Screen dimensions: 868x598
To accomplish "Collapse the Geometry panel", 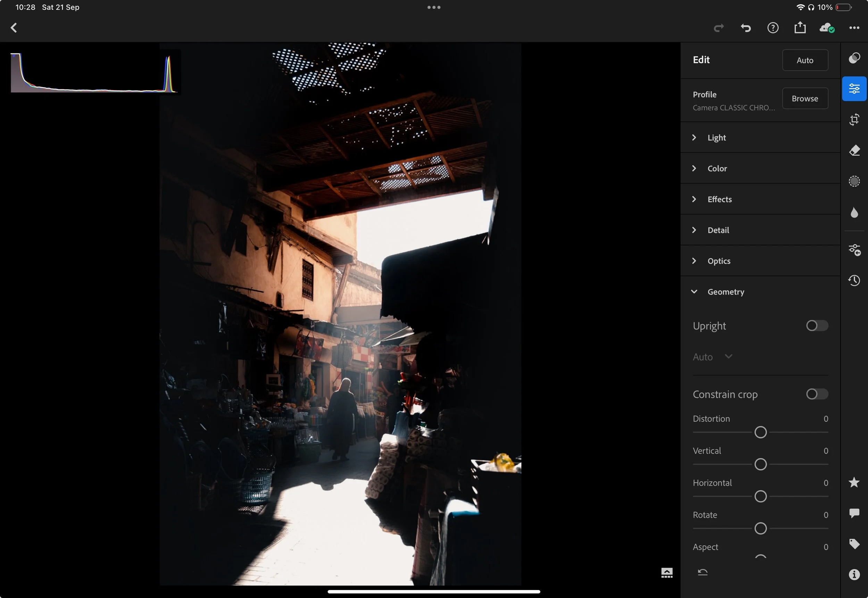I will point(725,292).
